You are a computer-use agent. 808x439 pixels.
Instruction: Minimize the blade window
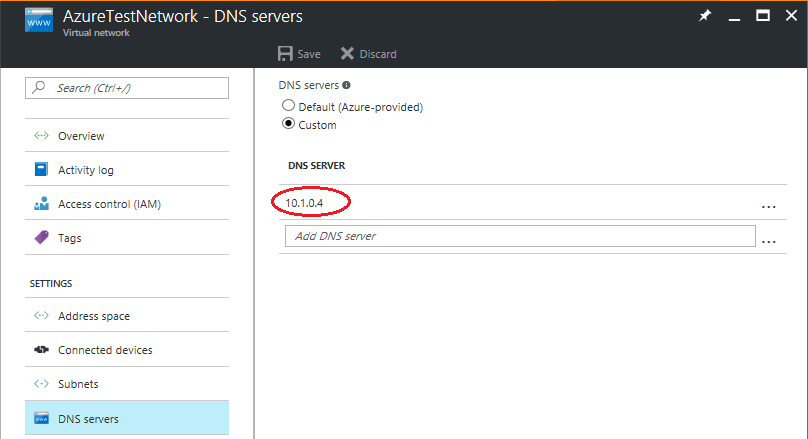(734, 20)
